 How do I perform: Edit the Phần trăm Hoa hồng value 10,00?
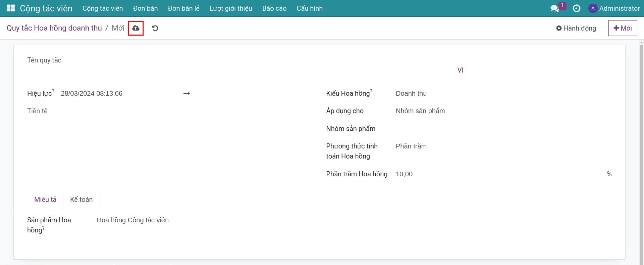pyautogui.click(x=500, y=174)
